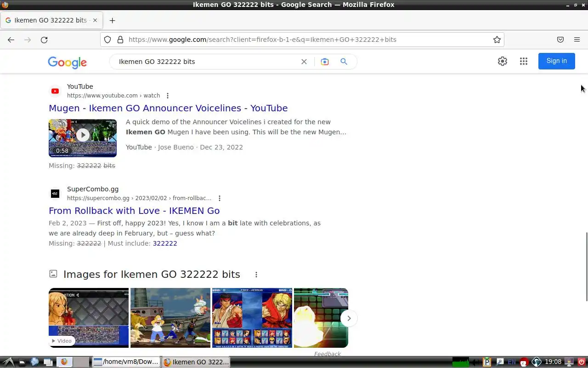Viewport: 588px width, 368px height.
Task: Open the Firefox launcher in taskbar
Action: click(64, 362)
